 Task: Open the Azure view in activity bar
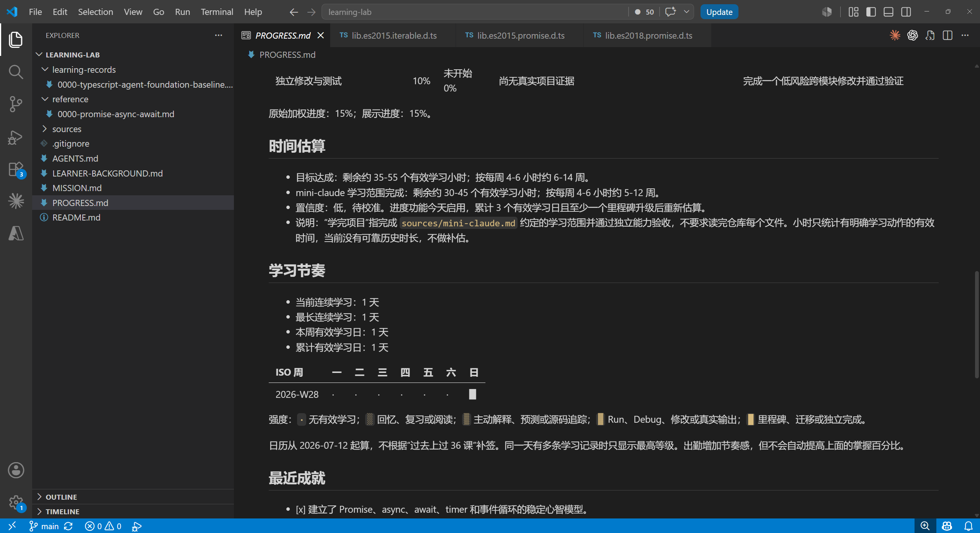click(x=16, y=233)
